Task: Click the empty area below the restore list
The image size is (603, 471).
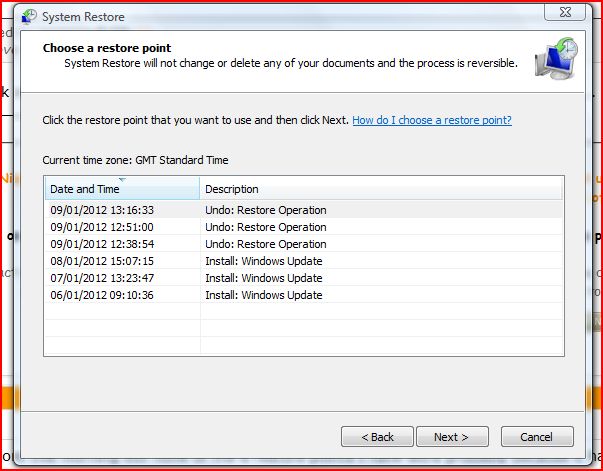Action: (300, 385)
